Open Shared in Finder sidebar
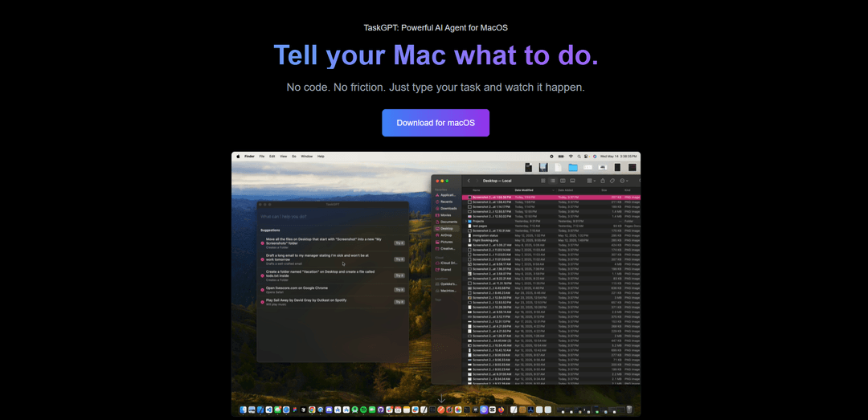This screenshot has width=868, height=420. (x=444, y=270)
